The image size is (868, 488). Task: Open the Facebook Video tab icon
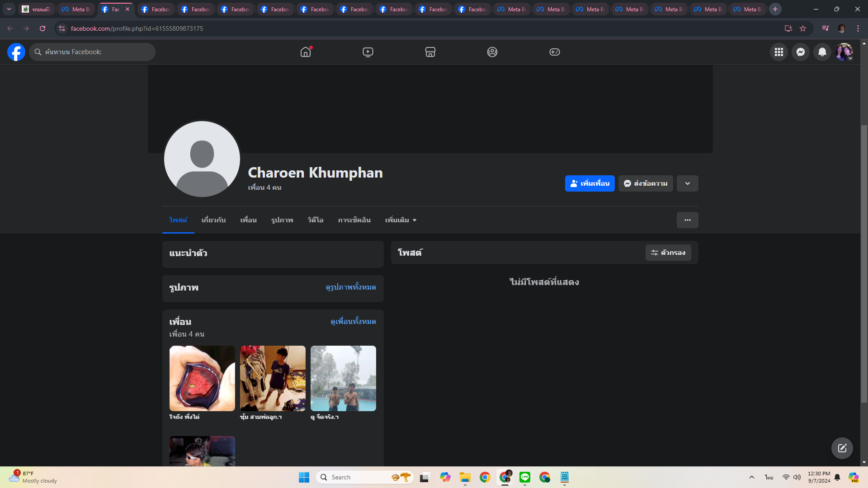[368, 52]
